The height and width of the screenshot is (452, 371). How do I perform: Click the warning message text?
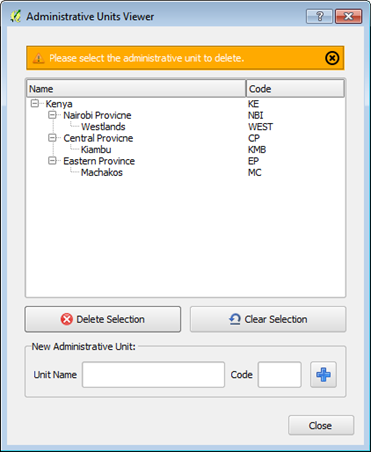pyautogui.click(x=147, y=58)
